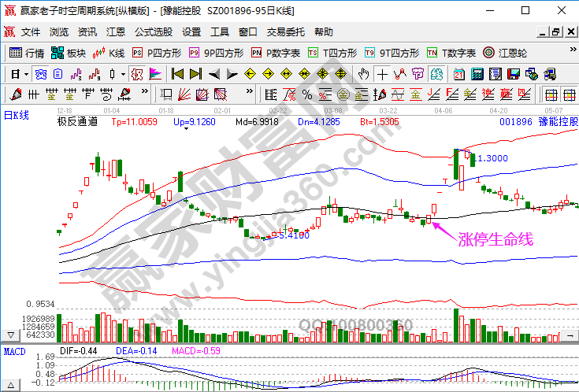Open the calendar icon in toolbar
579x392 pixels.
coord(458,74)
